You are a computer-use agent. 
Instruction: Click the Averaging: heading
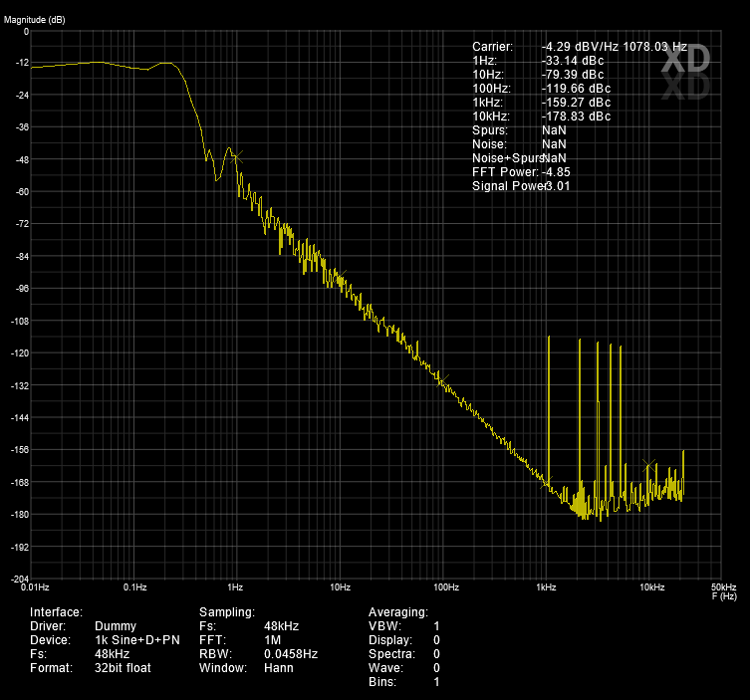[398, 612]
